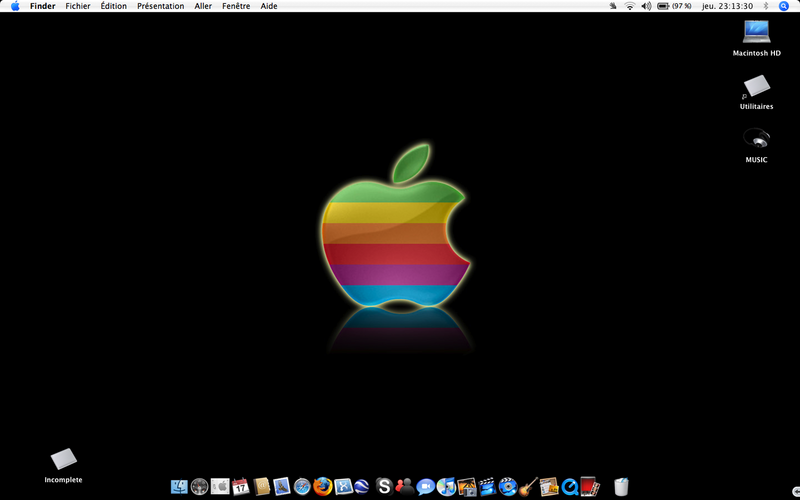Open the Trash in the Dock
Image resolution: width=800 pixels, height=500 pixels.
(621, 486)
